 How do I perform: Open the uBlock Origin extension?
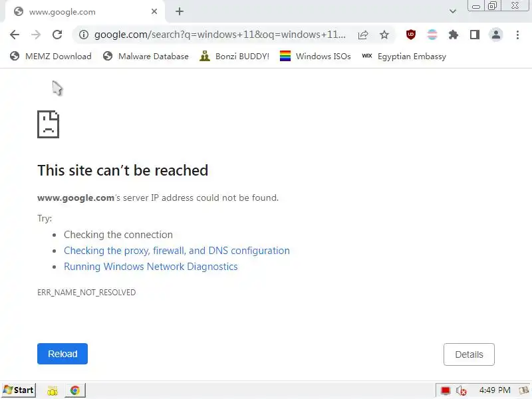coord(411,35)
